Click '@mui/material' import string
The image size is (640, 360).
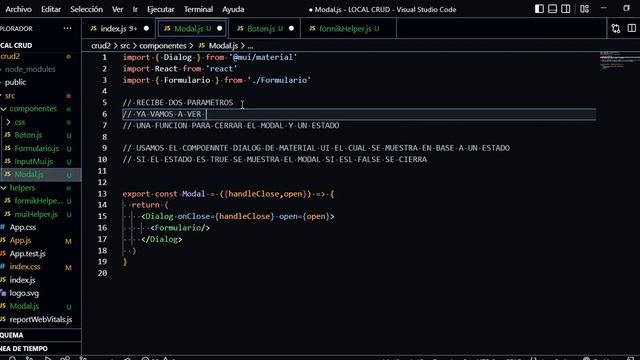(x=263, y=58)
